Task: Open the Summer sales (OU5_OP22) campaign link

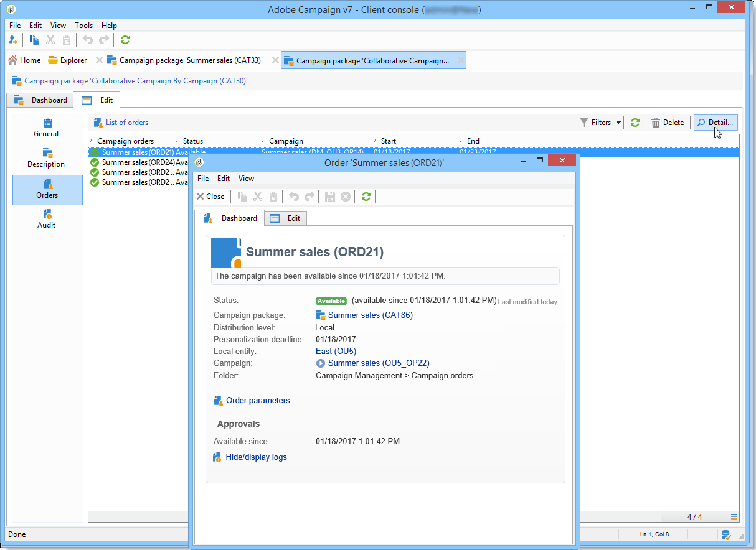Action: pos(379,363)
